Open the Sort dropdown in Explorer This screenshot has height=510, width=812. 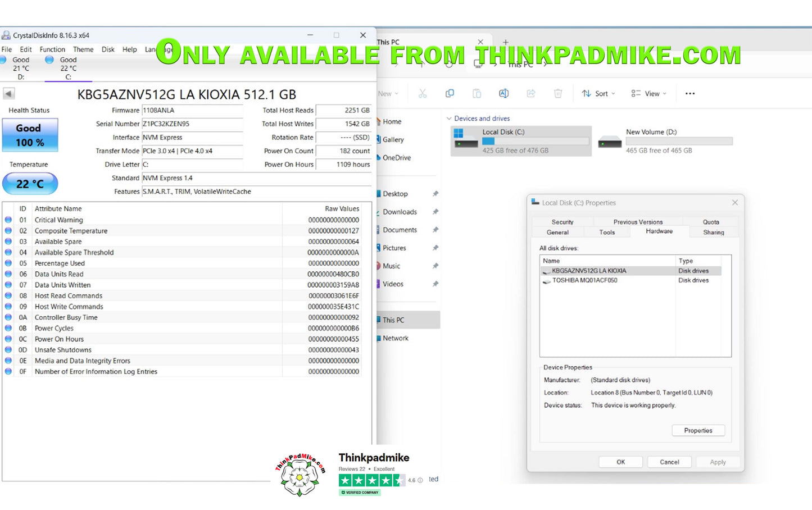[598, 93]
